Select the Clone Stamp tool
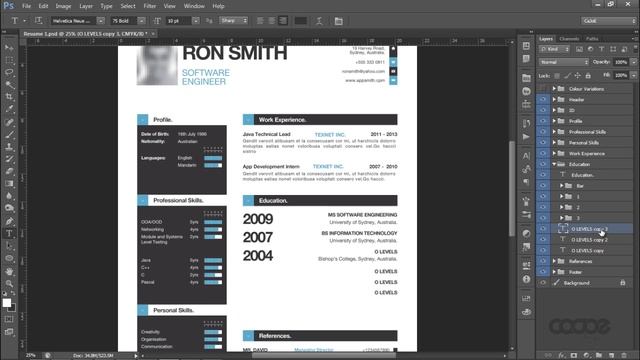 [9, 147]
